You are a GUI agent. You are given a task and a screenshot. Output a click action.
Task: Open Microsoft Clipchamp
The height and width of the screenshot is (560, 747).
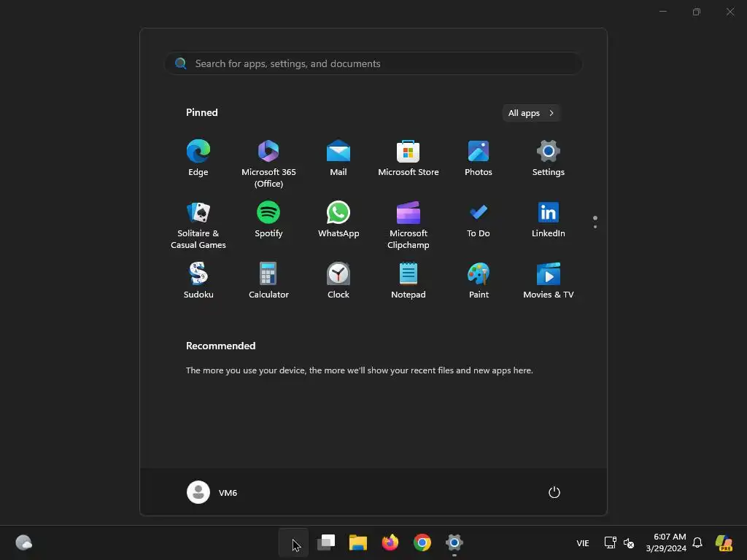pyautogui.click(x=409, y=225)
